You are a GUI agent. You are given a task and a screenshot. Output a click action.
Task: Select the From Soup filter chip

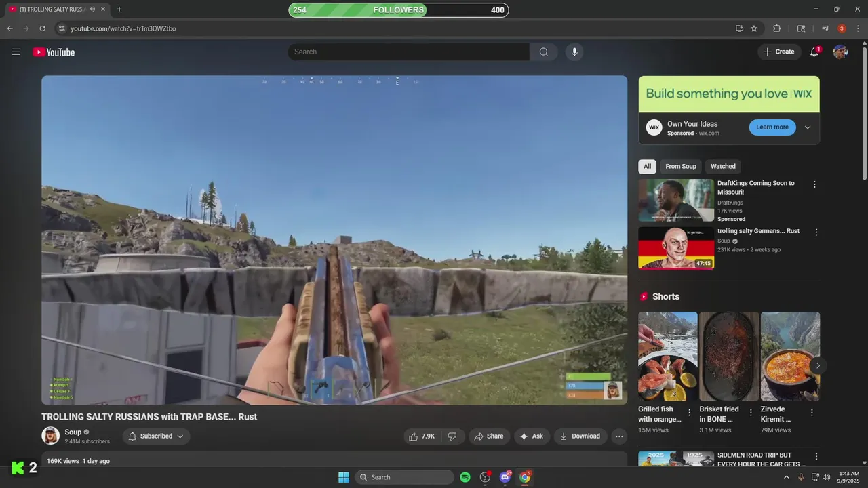[681, 167]
